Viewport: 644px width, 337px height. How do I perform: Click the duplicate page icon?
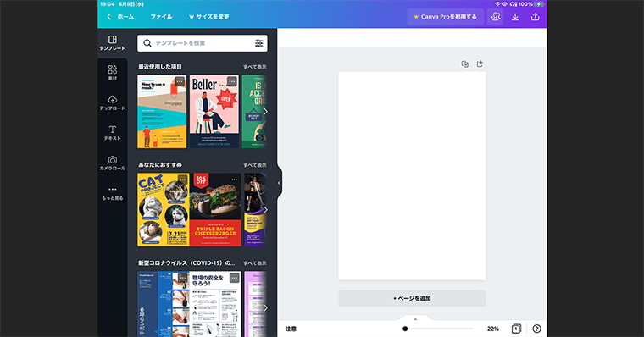pos(465,64)
